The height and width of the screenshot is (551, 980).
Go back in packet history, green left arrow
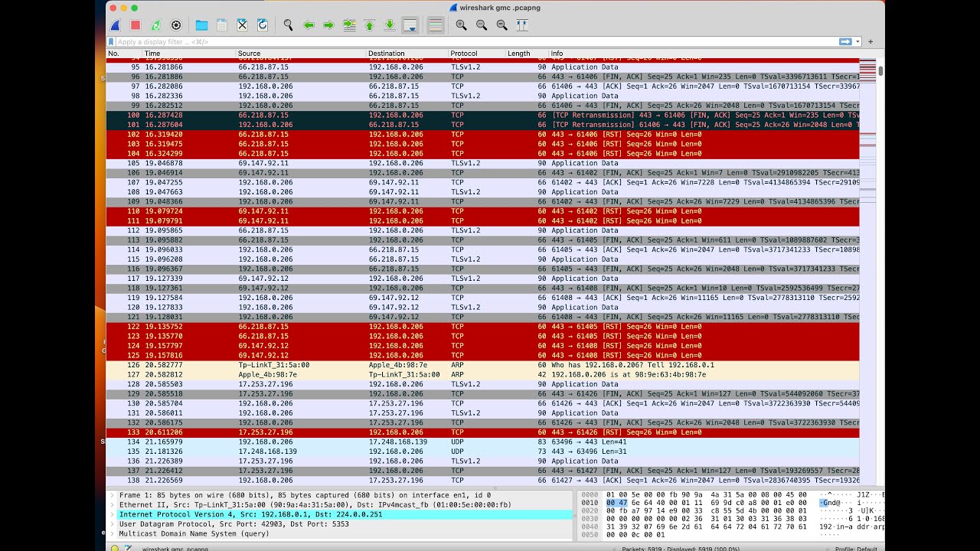309,25
